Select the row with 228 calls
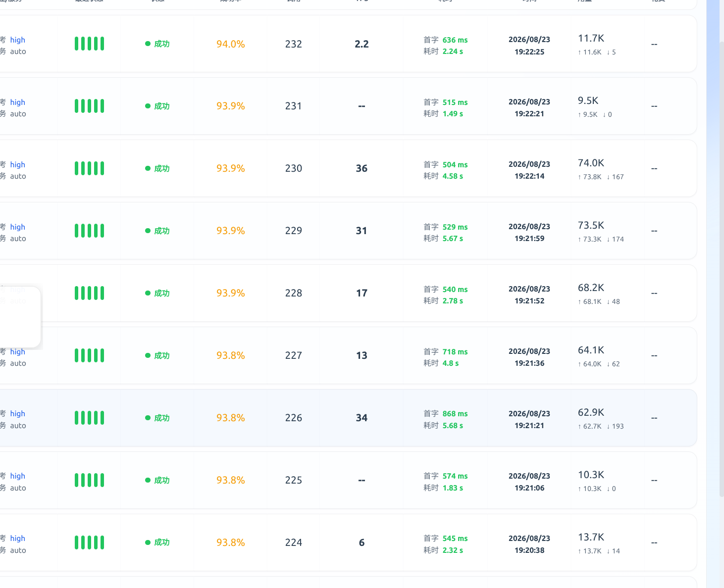The image size is (724, 588). (x=347, y=293)
